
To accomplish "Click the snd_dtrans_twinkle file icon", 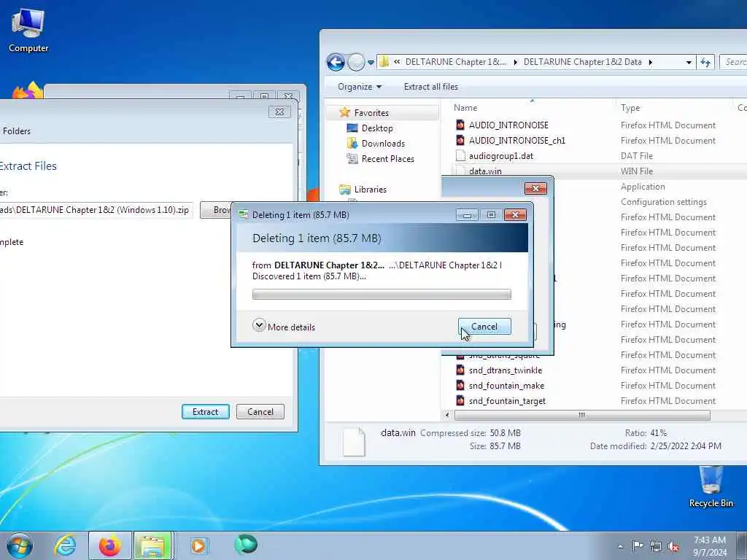I will click(460, 370).
